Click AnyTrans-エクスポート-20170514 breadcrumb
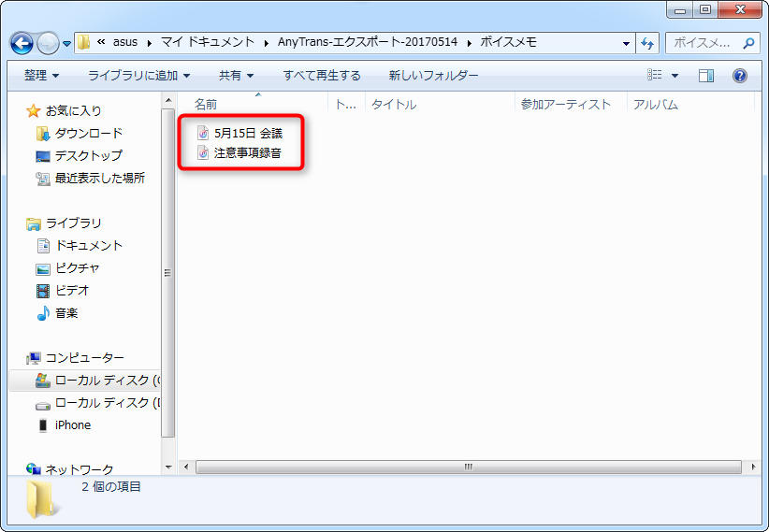This screenshot has width=769, height=532. pos(368,42)
